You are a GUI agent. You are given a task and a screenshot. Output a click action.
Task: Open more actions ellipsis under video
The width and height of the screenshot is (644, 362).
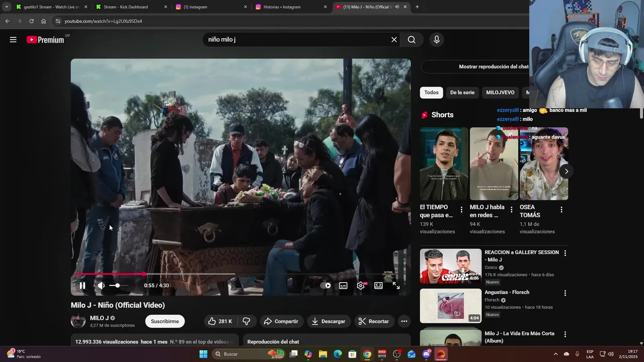(x=404, y=321)
